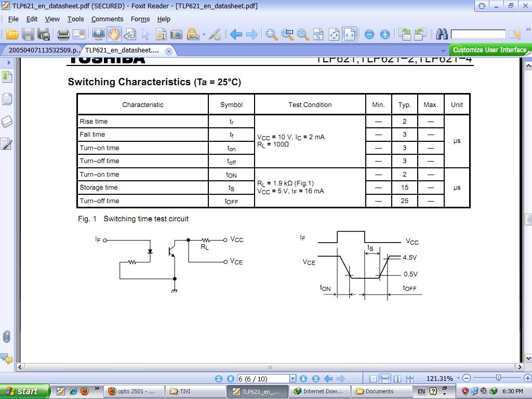Go to previous view blue arrow
This screenshot has width=532, height=399.
coord(236,34)
